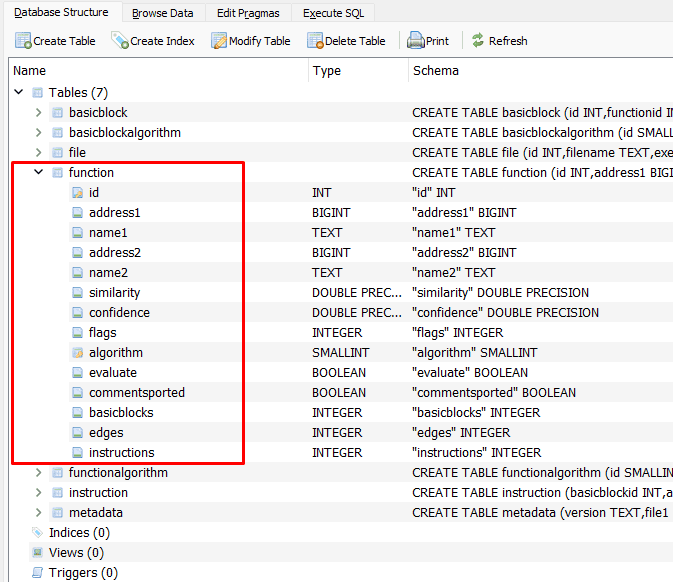Collapse the Tables (7) tree node
This screenshot has width=673, height=582.
coord(18,92)
